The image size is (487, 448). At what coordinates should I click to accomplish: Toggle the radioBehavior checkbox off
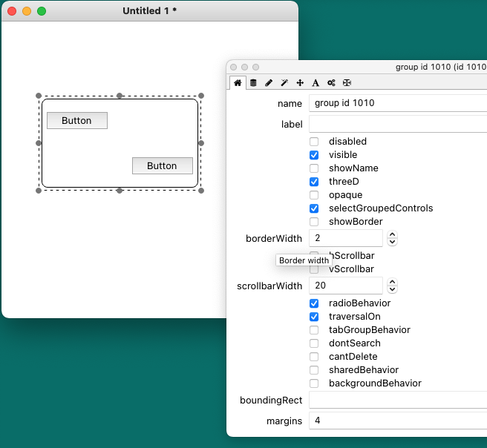314,303
